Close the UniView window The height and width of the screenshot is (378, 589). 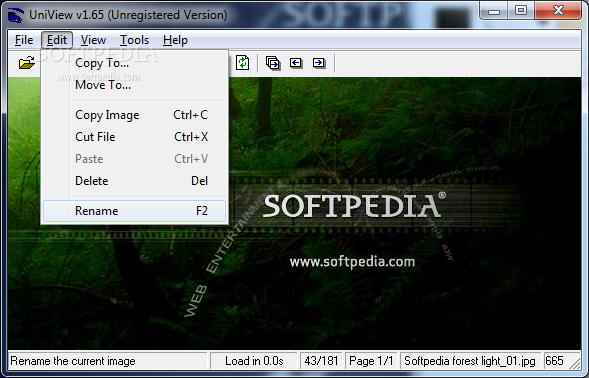[558, 11]
